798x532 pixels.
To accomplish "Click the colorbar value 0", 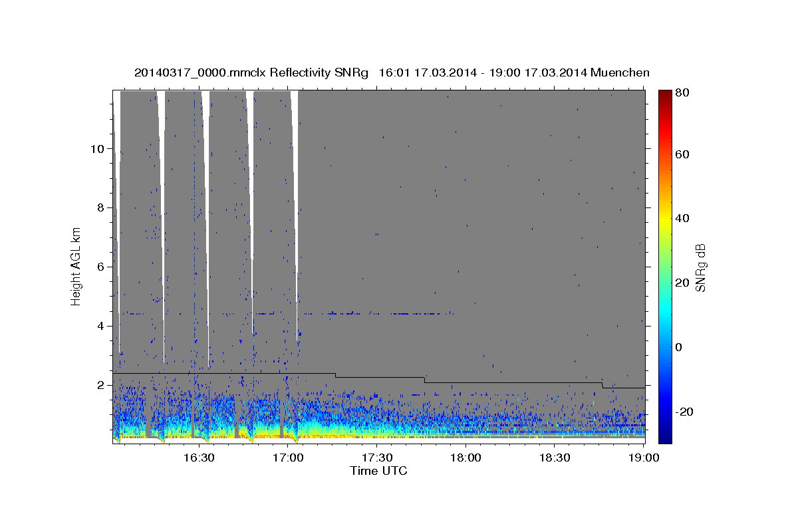I will point(680,347).
